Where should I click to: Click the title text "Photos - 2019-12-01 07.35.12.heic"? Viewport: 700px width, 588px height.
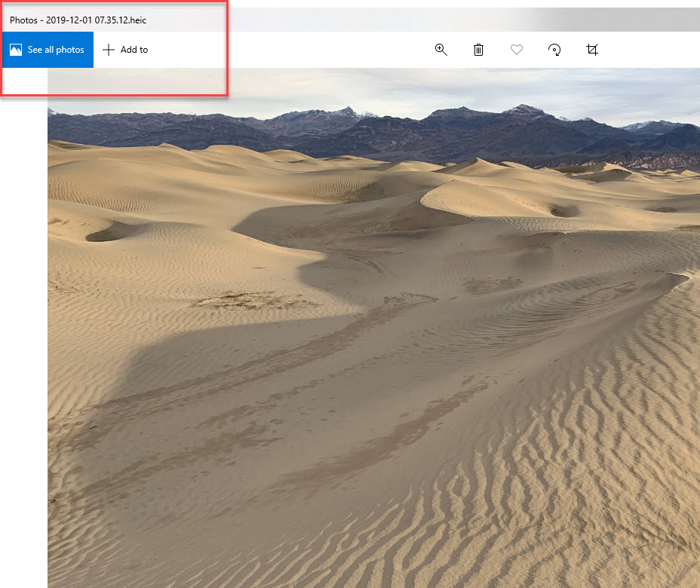[78, 20]
